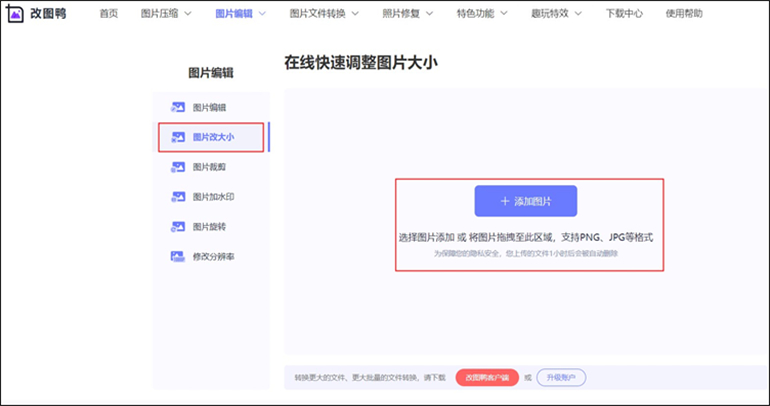Click the 图片编辑 sidebar icon
Screen dimensions: 770x406
pyautogui.click(x=178, y=107)
